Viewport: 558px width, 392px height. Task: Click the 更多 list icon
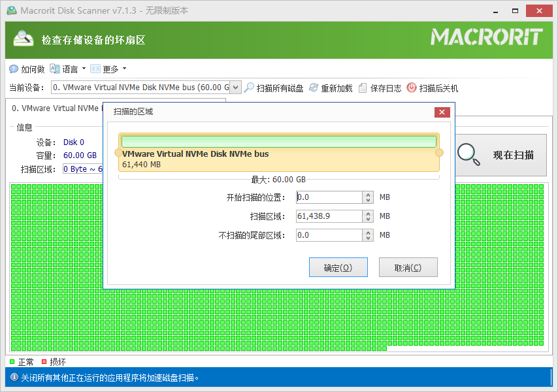pyautogui.click(x=95, y=69)
